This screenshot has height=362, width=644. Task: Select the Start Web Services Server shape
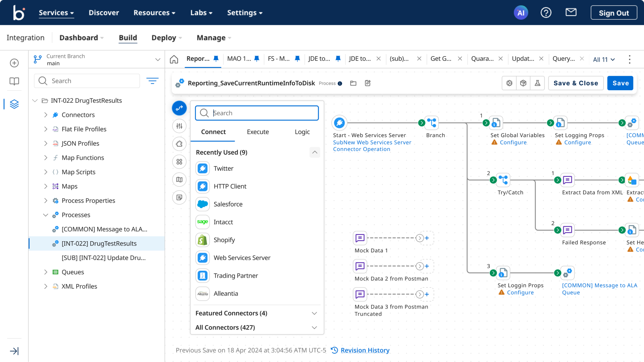pos(339,123)
